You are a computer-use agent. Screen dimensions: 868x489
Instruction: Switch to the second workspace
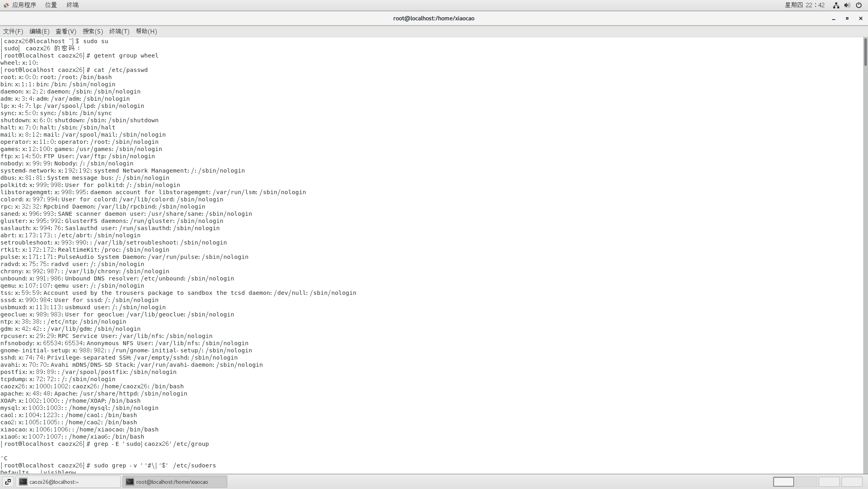click(806, 482)
